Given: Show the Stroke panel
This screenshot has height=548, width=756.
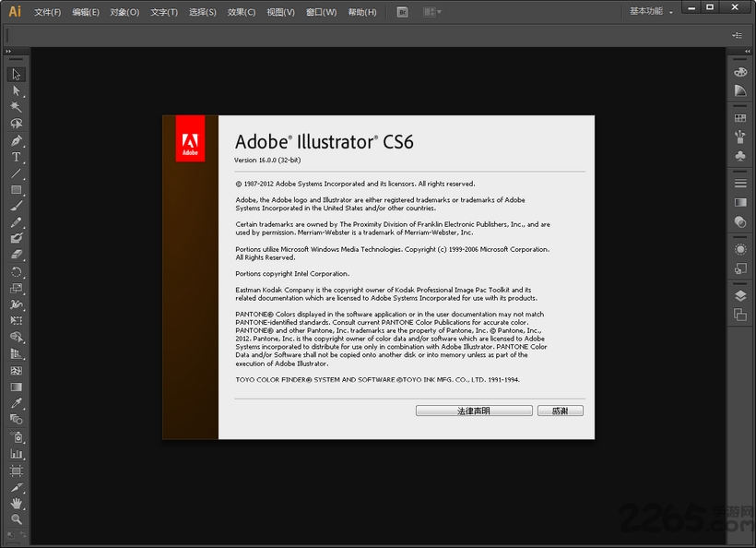Looking at the screenshot, I should [x=739, y=184].
